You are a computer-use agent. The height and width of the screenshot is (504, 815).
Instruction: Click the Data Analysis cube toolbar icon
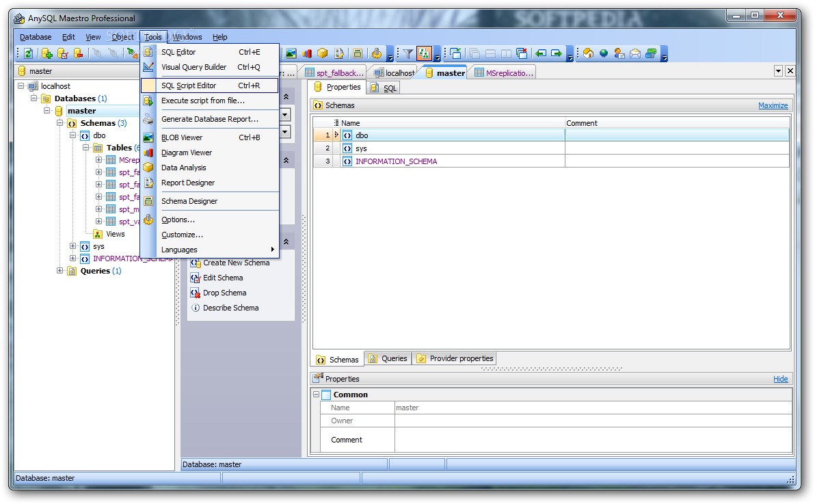click(x=322, y=53)
